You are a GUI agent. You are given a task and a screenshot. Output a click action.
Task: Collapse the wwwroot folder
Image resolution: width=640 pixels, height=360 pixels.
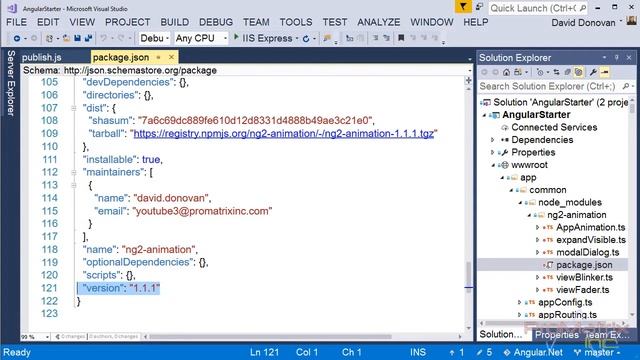pos(493,165)
